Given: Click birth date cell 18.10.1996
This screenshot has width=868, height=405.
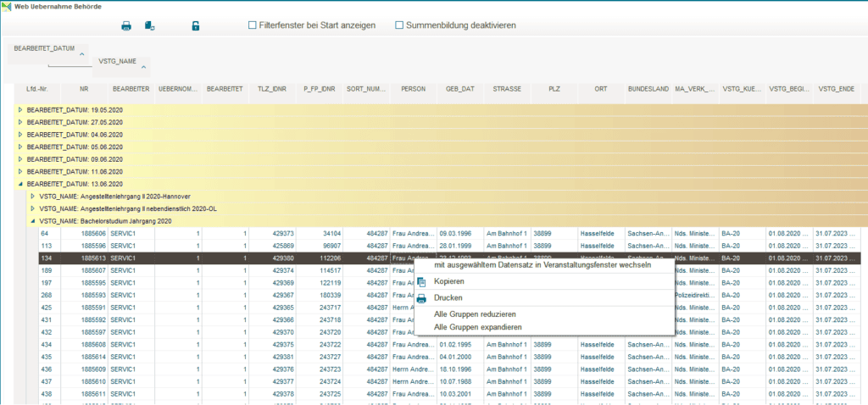Looking at the screenshot, I should coord(460,369).
